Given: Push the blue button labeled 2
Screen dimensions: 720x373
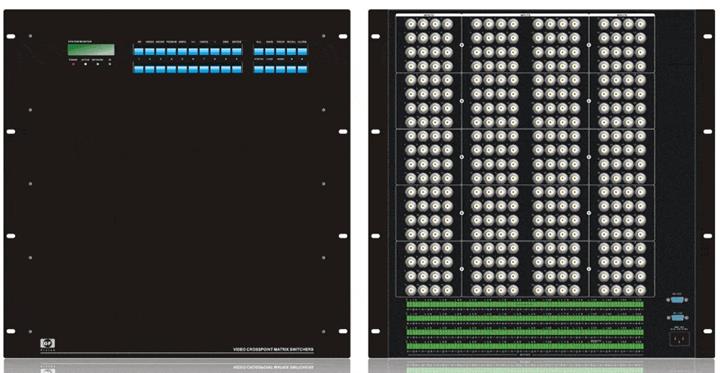Looking at the screenshot, I should pyautogui.click(x=150, y=69).
